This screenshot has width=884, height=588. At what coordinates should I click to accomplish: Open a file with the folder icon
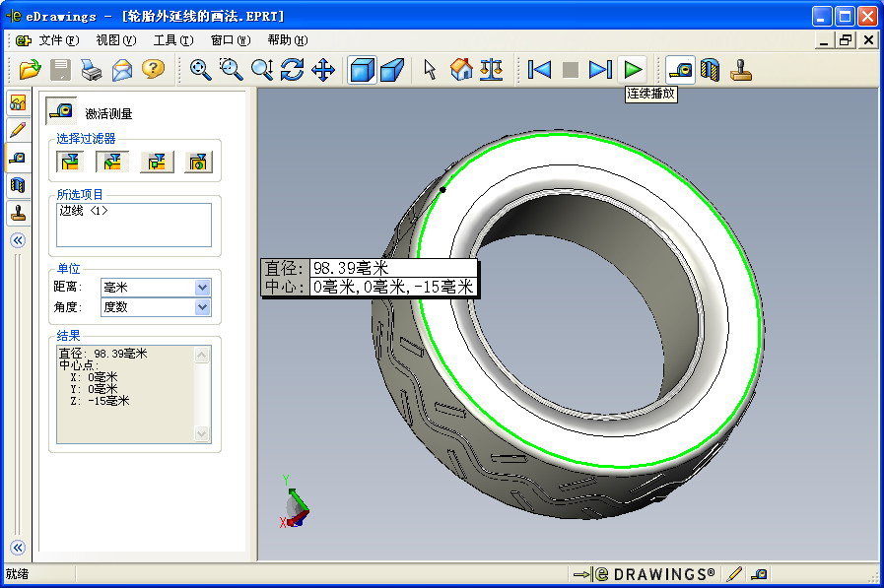tap(30, 70)
